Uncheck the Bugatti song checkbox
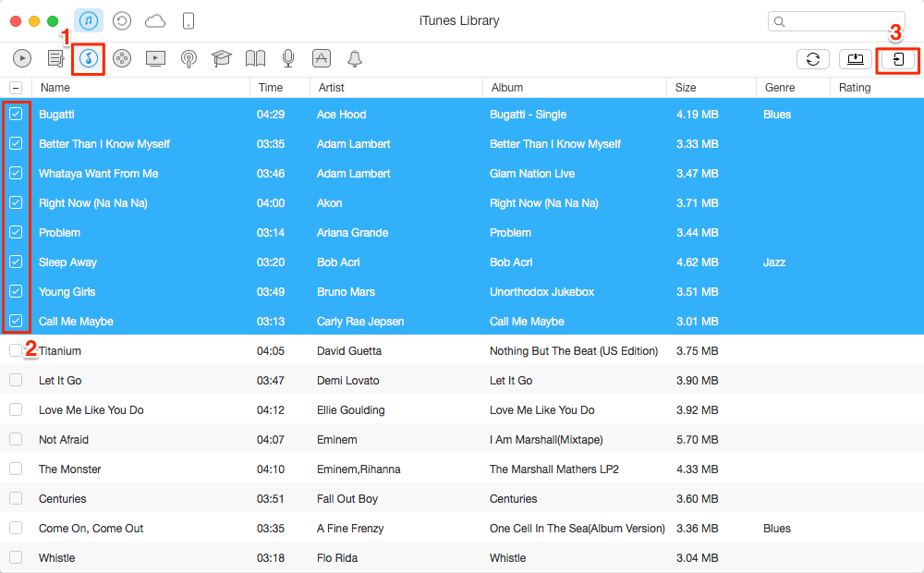This screenshot has width=924, height=573. [x=16, y=114]
